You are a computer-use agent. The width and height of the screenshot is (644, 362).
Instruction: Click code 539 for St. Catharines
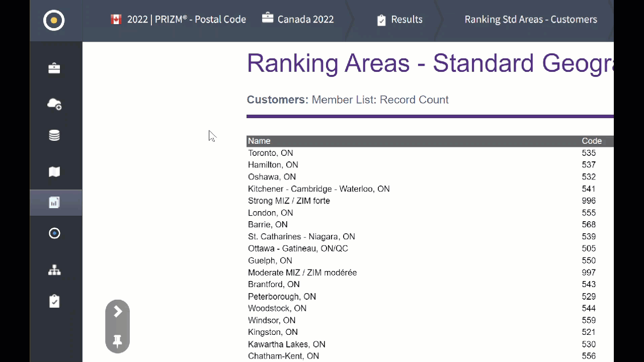[589, 237]
